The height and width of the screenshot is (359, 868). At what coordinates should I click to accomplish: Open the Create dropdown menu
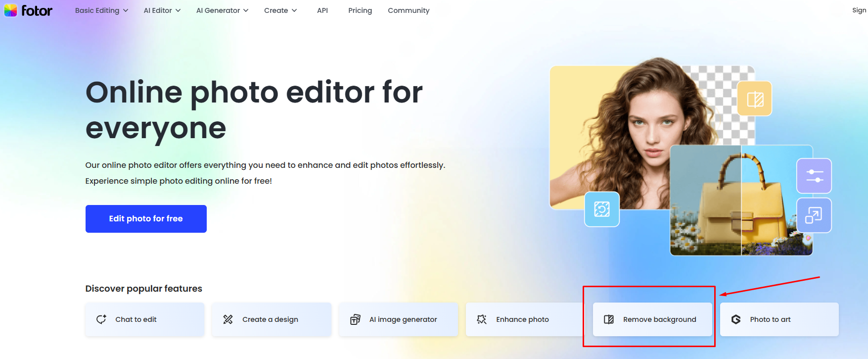point(280,10)
